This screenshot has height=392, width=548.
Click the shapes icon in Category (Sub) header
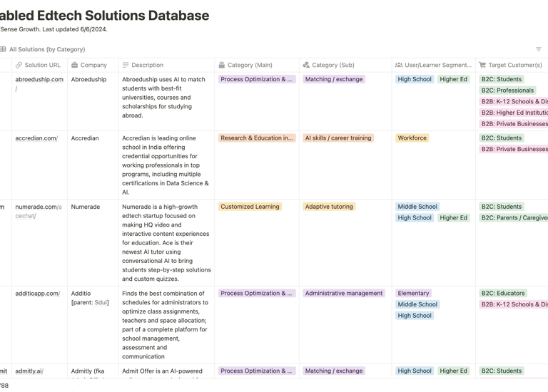pyautogui.click(x=306, y=65)
